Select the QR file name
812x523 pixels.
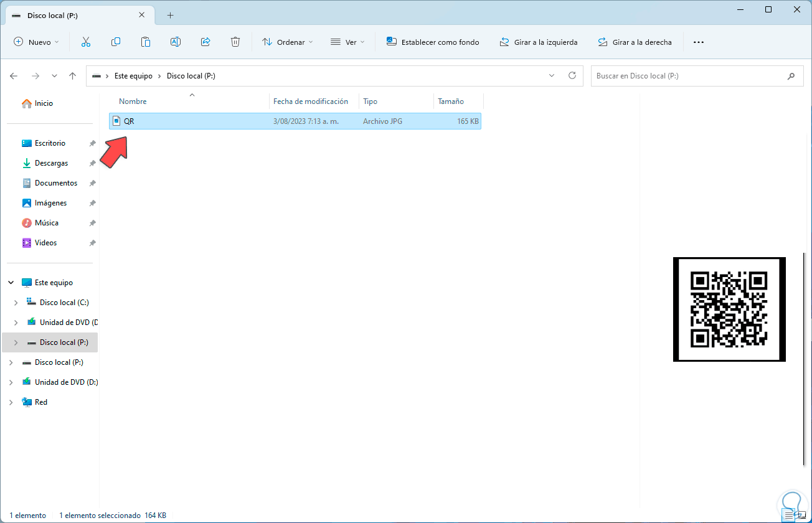129,121
